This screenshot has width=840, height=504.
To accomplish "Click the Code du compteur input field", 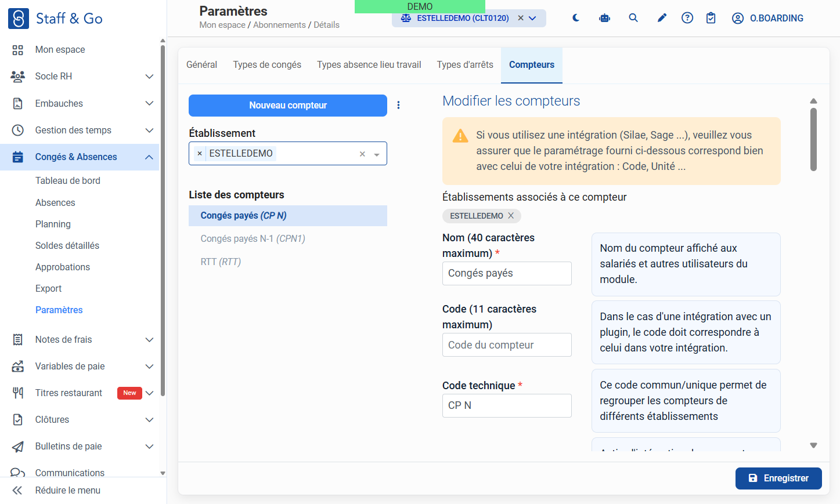I will click(507, 345).
